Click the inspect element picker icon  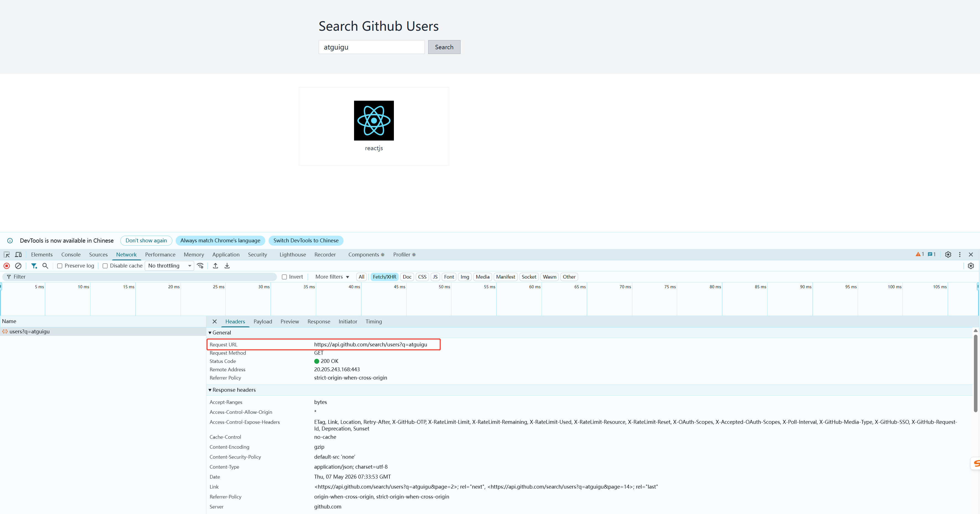click(6, 255)
